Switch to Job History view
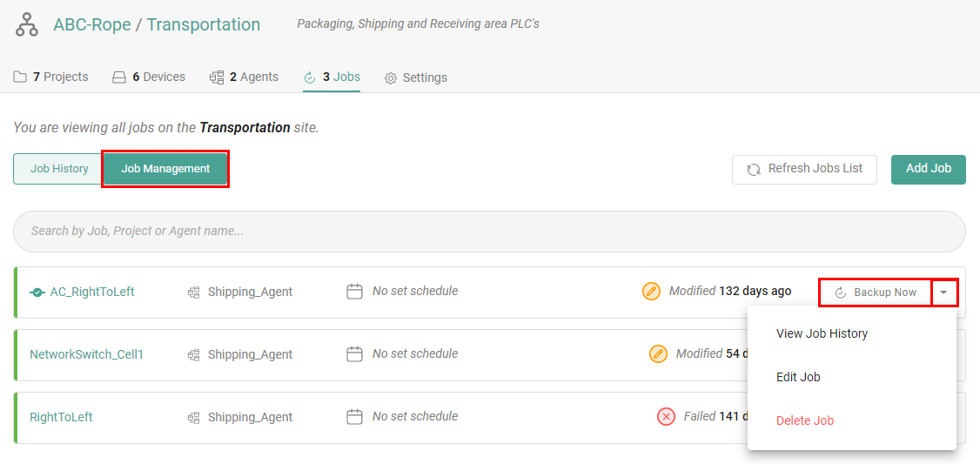This screenshot has width=980, height=464. coord(59,169)
